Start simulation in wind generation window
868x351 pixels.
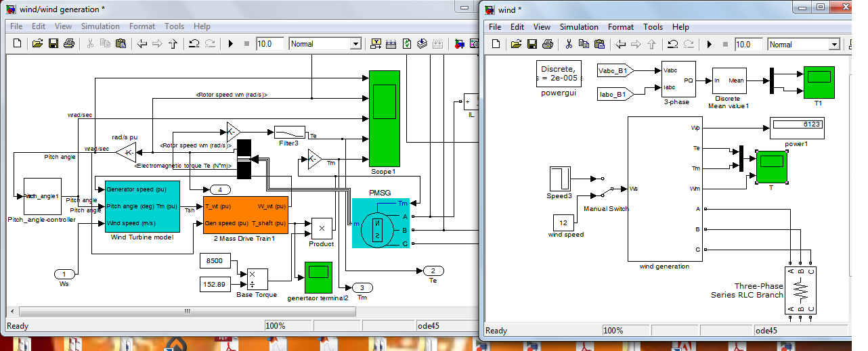tap(230, 43)
